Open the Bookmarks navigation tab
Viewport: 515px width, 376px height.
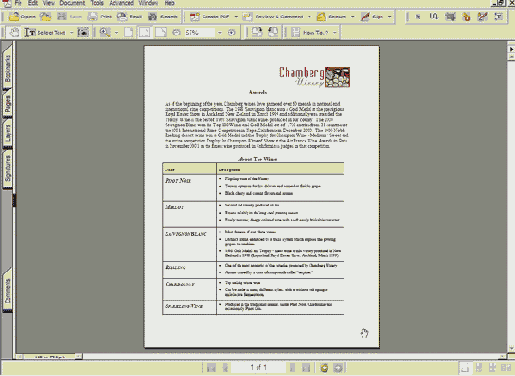click(7, 68)
